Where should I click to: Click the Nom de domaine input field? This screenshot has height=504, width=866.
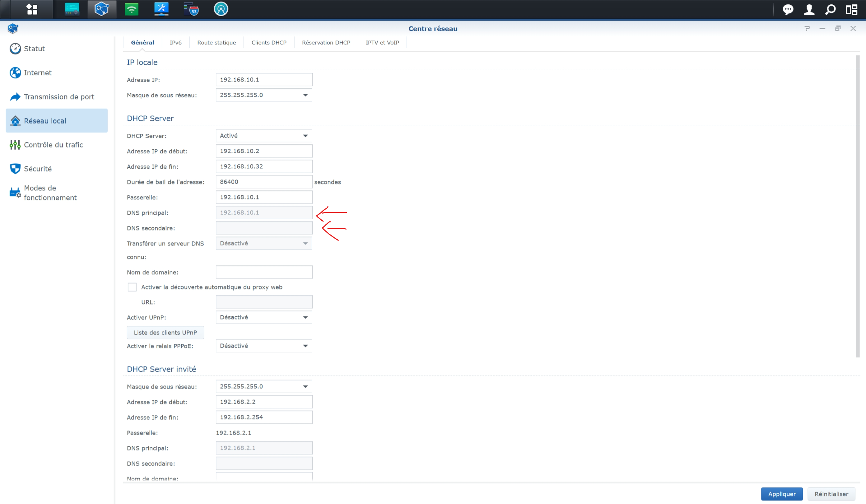264,272
